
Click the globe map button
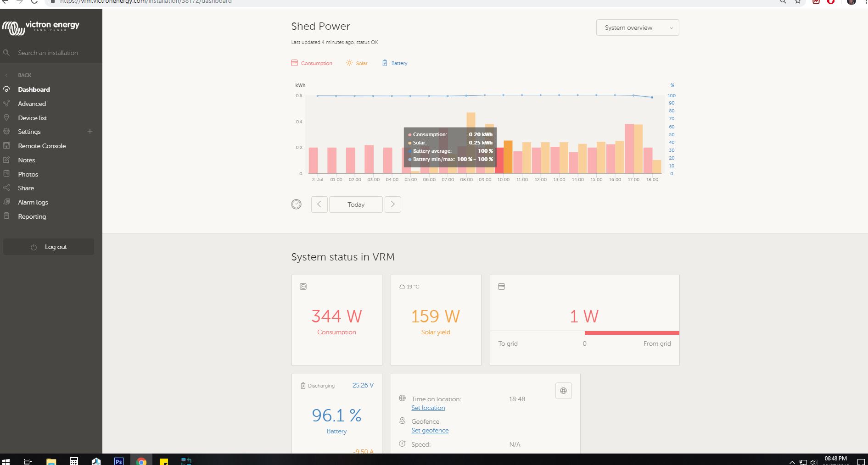pos(563,391)
